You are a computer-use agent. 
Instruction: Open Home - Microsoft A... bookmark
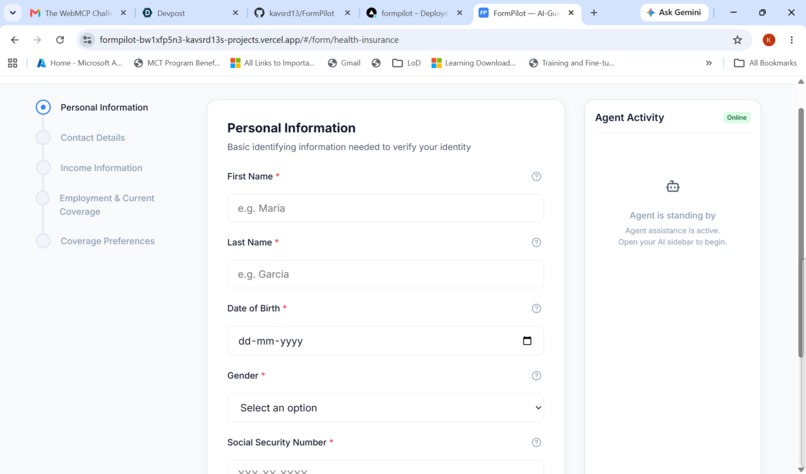point(79,63)
